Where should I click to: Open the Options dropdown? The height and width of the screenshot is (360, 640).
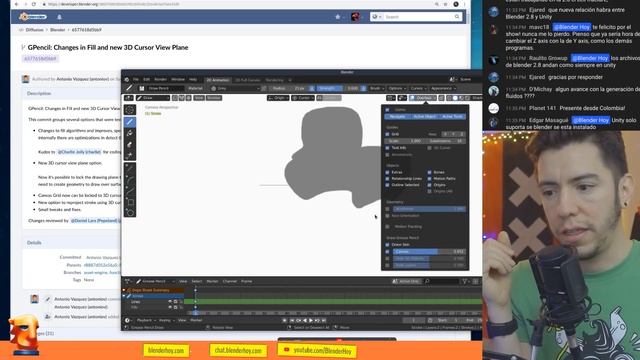click(x=397, y=88)
